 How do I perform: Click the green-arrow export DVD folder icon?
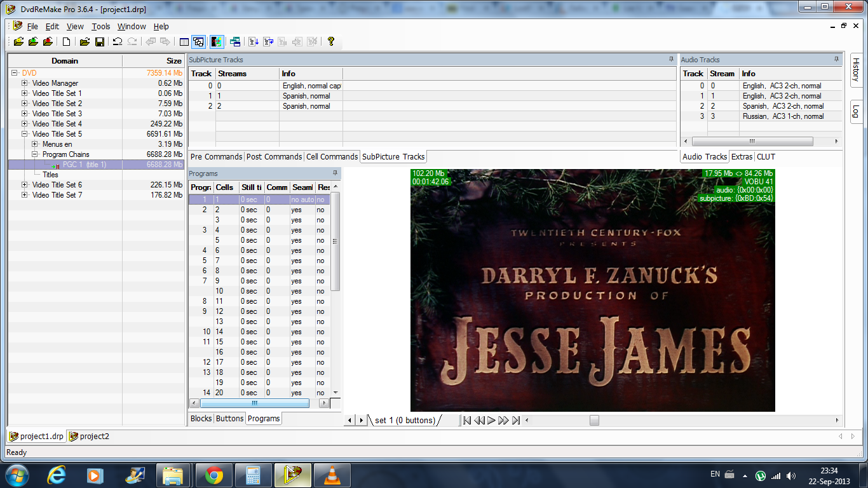[x=33, y=42]
